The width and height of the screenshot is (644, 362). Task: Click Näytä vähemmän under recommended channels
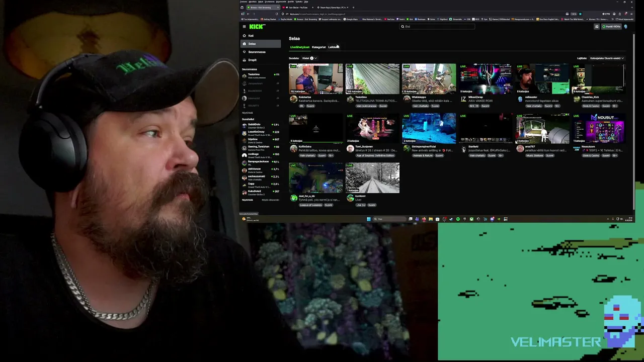click(270, 200)
